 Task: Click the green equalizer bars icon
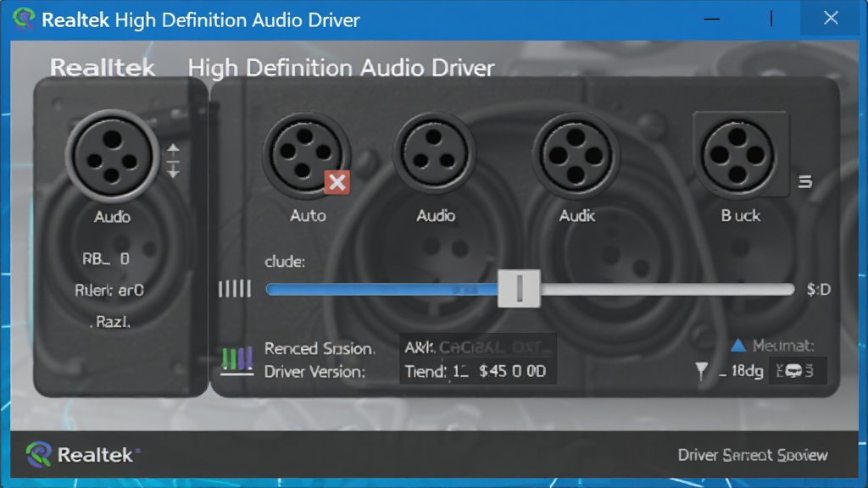pyautogui.click(x=237, y=361)
